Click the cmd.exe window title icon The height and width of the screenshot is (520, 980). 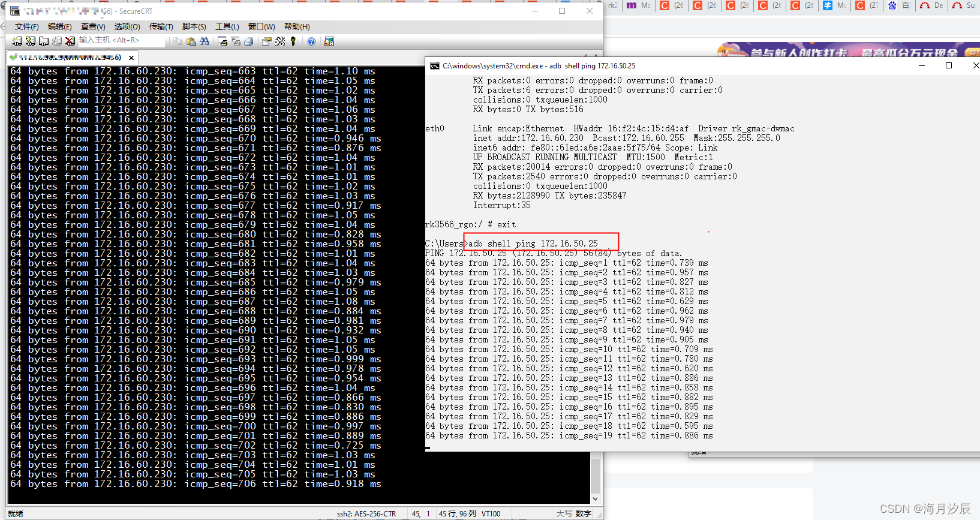[434, 66]
